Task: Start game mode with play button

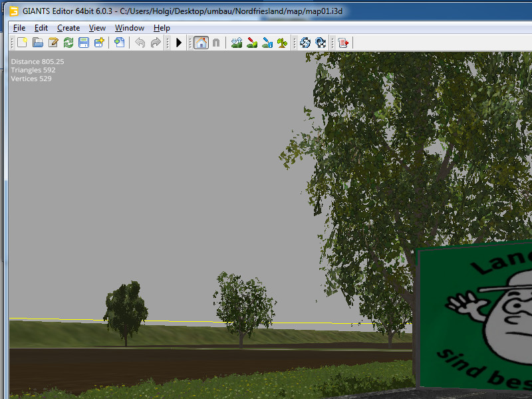Action: (x=179, y=43)
